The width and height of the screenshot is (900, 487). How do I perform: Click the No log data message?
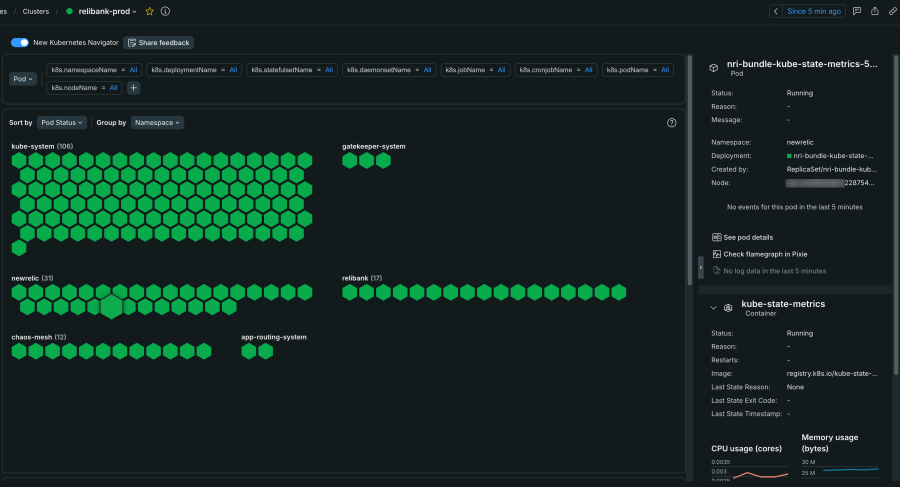(x=774, y=271)
